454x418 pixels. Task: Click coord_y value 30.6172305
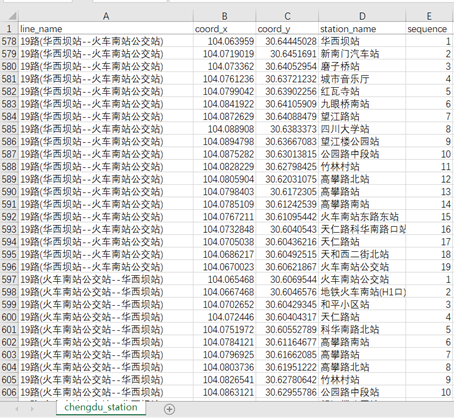pyautogui.click(x=287, y=192)
